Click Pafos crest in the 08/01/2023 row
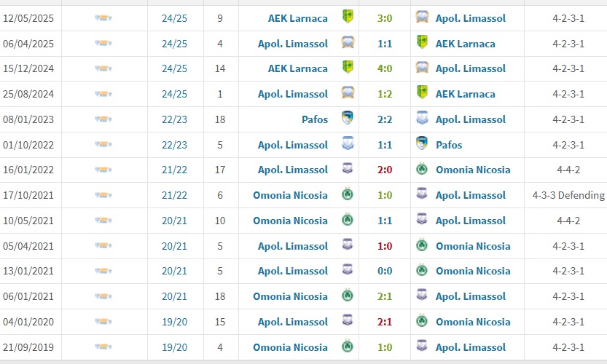Image resolution: width=607 pixels, height=364 pixels. (348, 119)
